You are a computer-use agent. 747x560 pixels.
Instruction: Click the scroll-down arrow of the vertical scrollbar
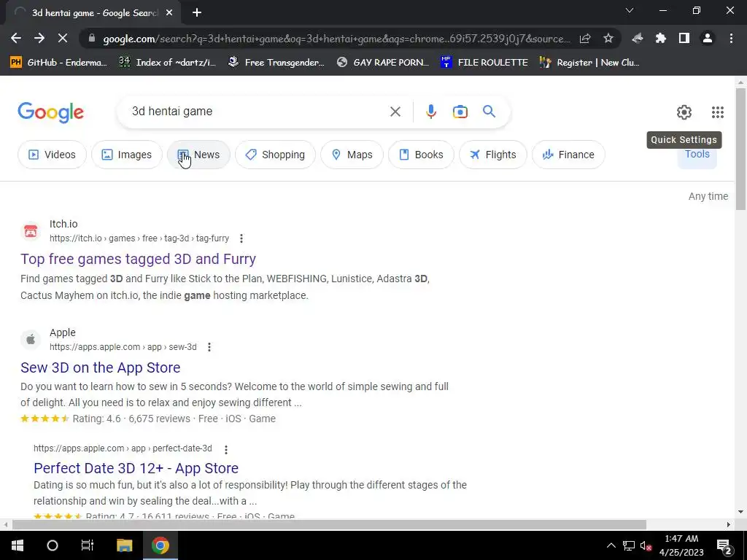click(741, 513)
